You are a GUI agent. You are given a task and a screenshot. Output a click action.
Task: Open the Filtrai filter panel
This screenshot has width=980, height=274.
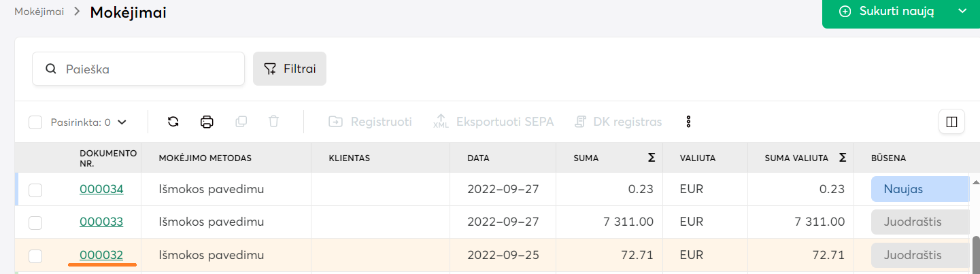click(x=290, y=69)
